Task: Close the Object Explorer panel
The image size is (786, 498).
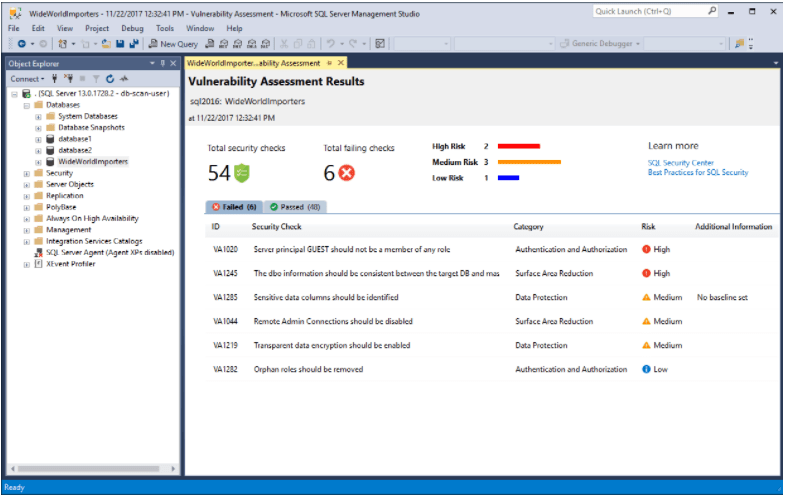Action: [x=173, y=63]
